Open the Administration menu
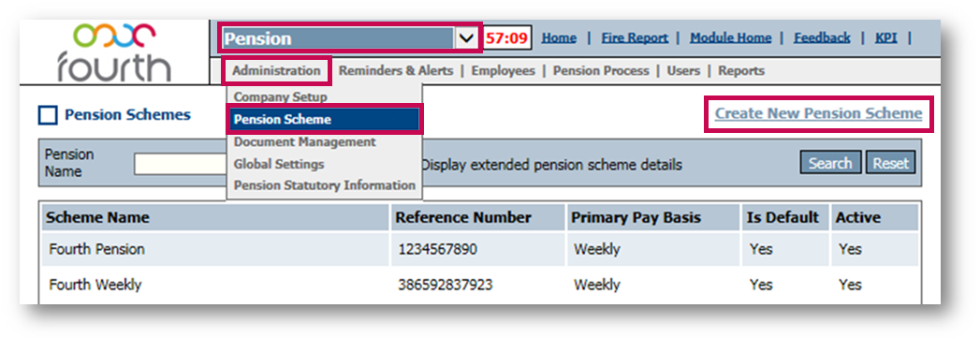 pyautogui.click(x=276, y=70)
